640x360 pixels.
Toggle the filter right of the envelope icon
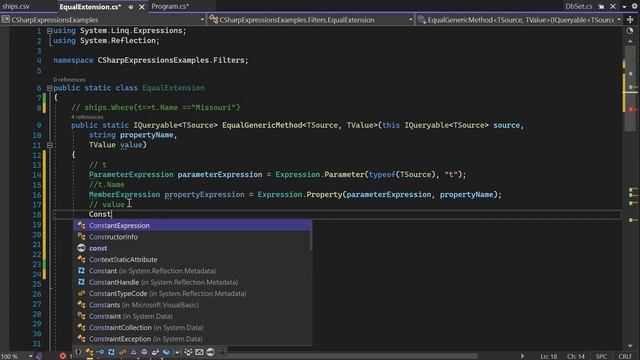coord(210,352)
